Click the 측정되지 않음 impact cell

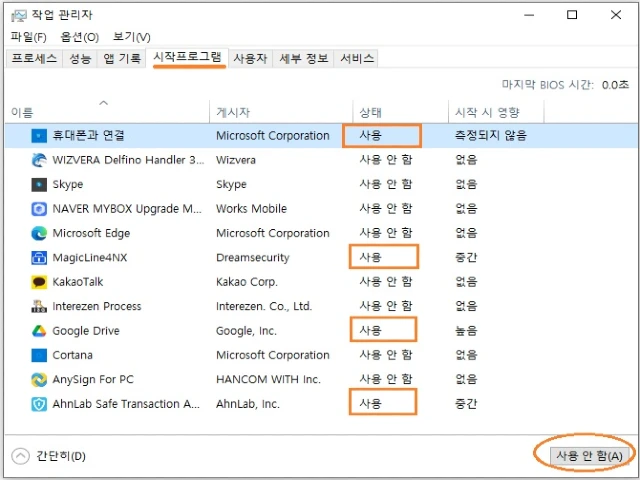click(x=491, y=136)
